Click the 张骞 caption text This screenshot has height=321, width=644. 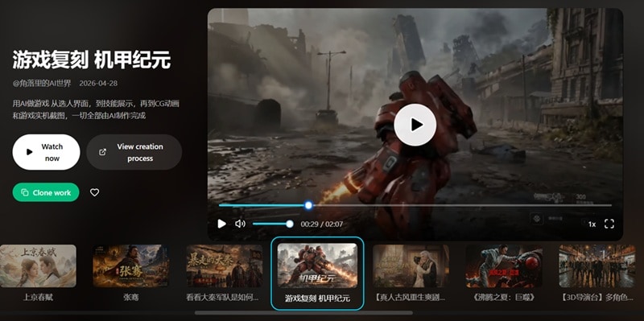[130, 297]
